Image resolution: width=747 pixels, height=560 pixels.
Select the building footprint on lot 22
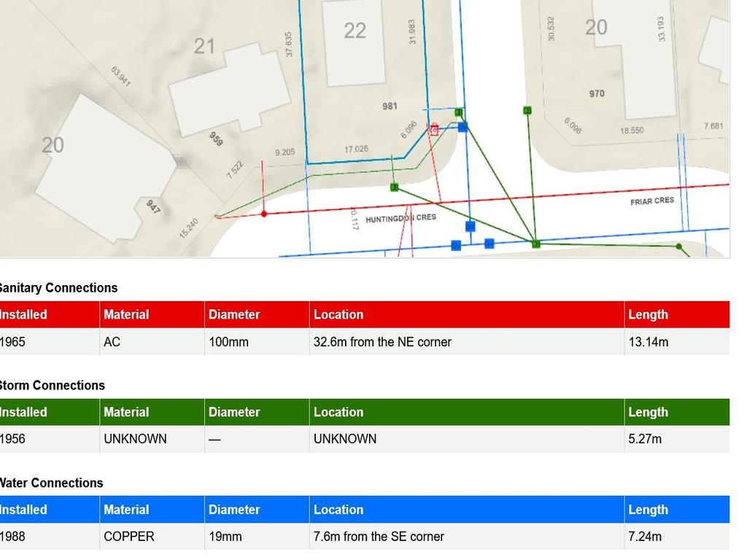tap(354, 42)
